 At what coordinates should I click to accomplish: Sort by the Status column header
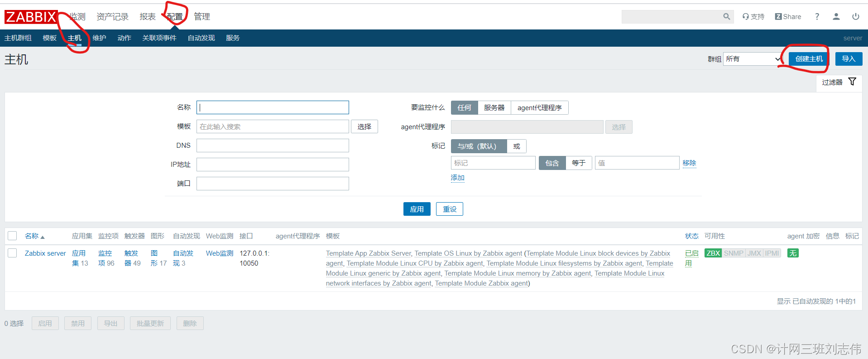click(692, 236)
